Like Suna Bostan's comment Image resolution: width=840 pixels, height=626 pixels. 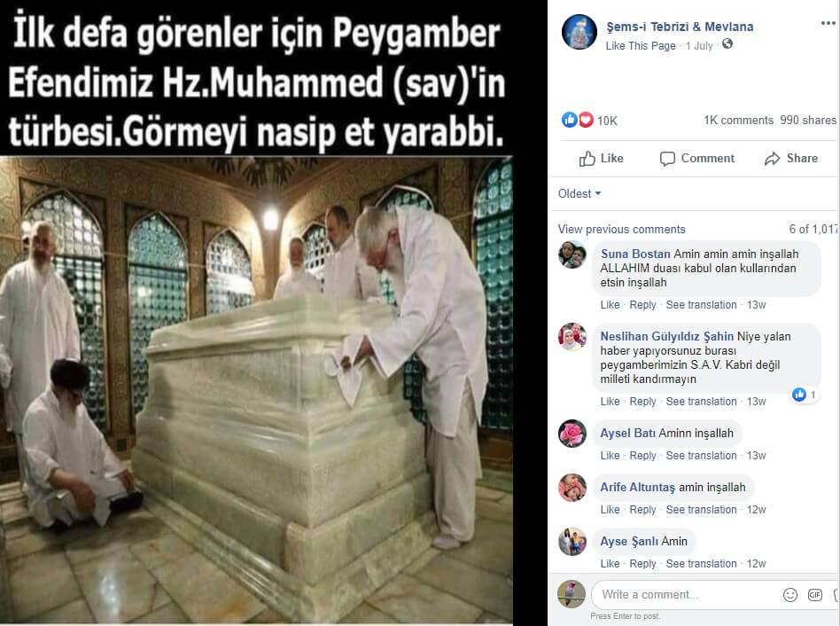click(610, 305)
